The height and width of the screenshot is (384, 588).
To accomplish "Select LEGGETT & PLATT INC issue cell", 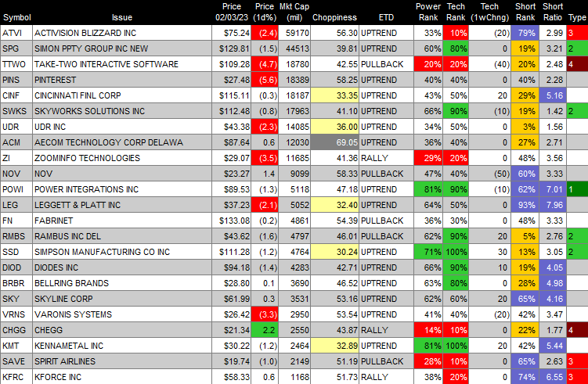I will click(122, 206).
